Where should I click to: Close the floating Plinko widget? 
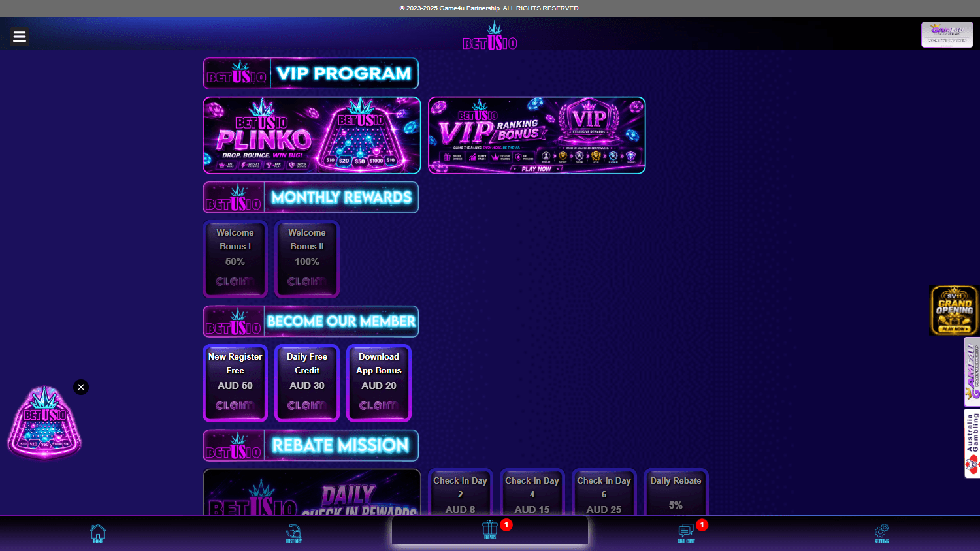(x=81, y=387)
